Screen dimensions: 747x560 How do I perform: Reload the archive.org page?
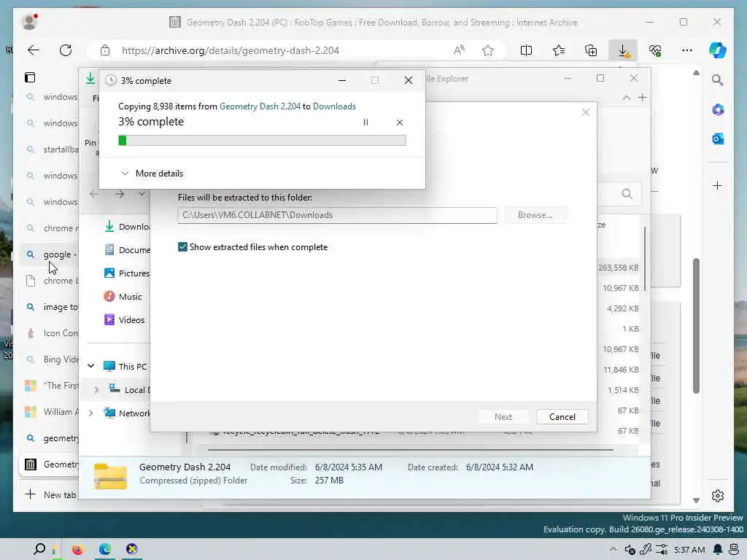pyautogui.click(x=66, y=50)
